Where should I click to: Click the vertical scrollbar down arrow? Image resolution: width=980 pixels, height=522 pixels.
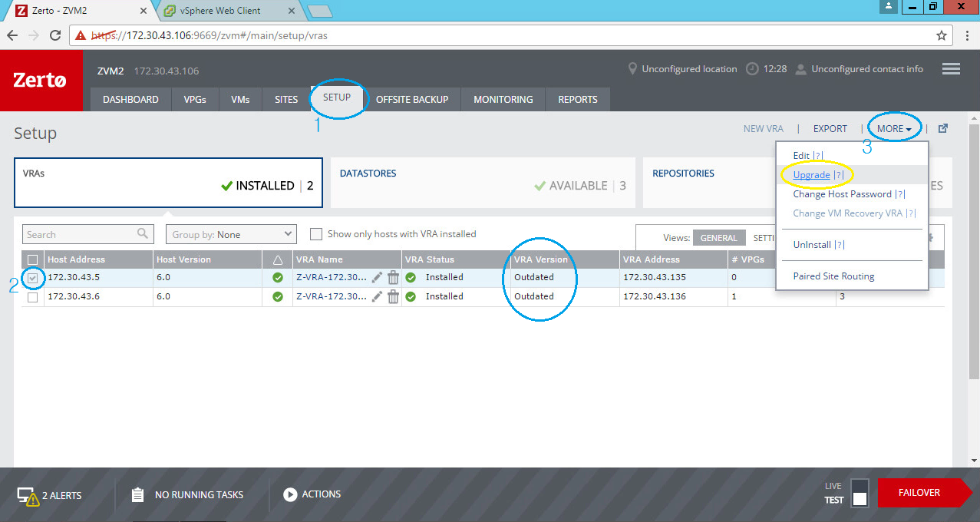(x=974, y=460)
